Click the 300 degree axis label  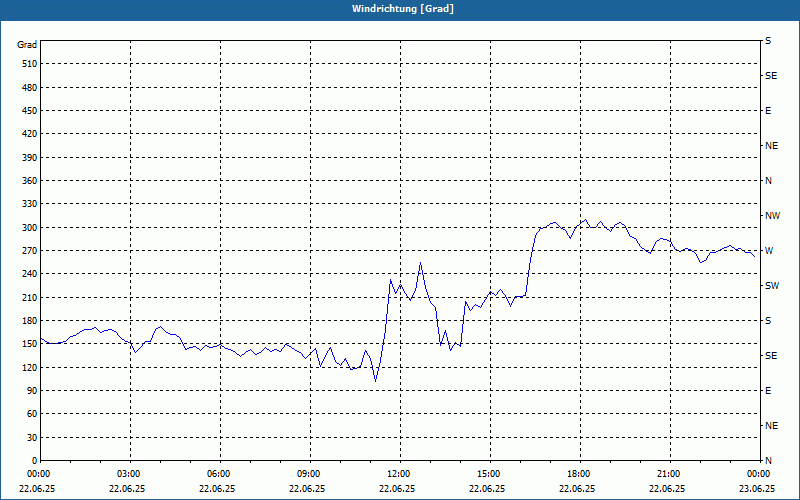[30, 228]
